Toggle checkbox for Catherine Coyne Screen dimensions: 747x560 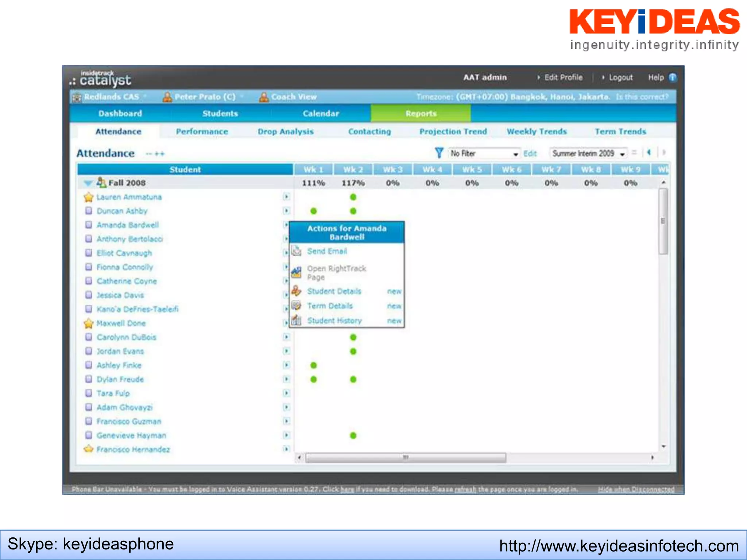[x=88, y=281]
